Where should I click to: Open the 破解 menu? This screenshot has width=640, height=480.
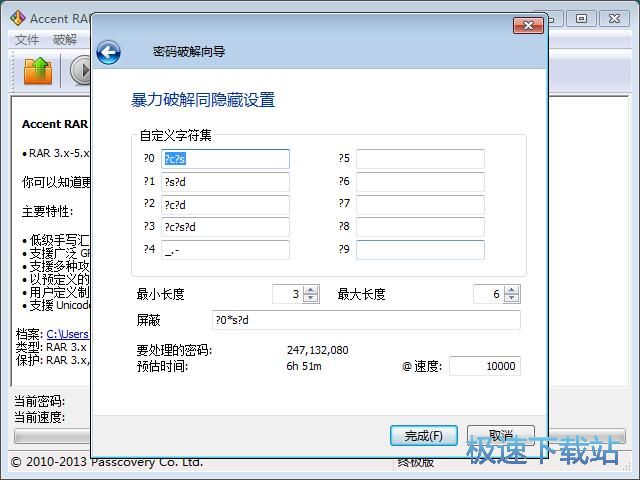click(64, 40)
